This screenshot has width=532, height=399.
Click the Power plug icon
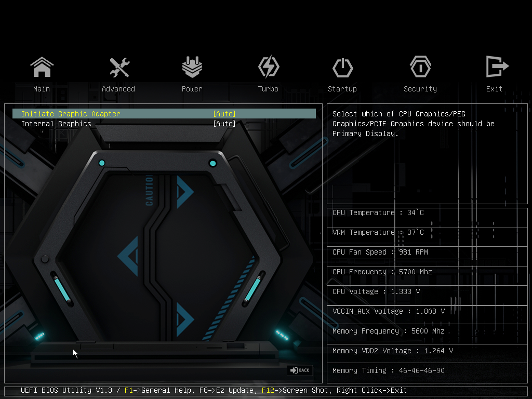point(192,67)
